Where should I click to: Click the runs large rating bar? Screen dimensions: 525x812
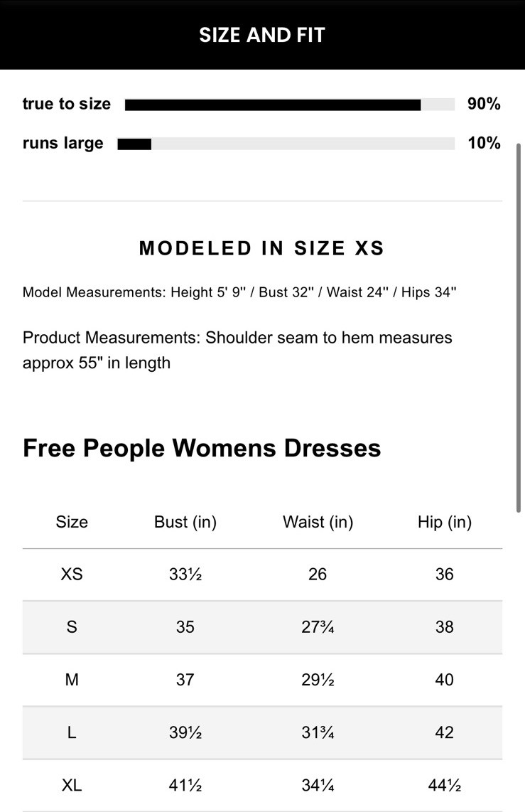[x=286, y=144]
